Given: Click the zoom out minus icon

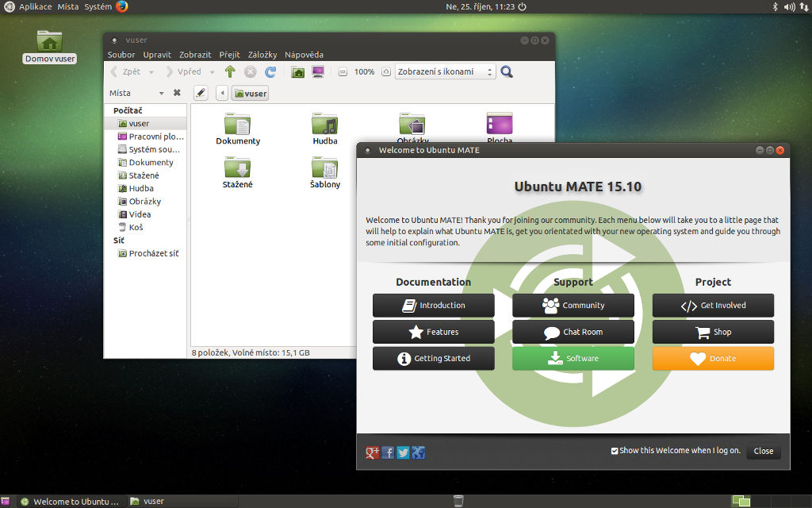Looking at the screenshot, I should 343,71.
